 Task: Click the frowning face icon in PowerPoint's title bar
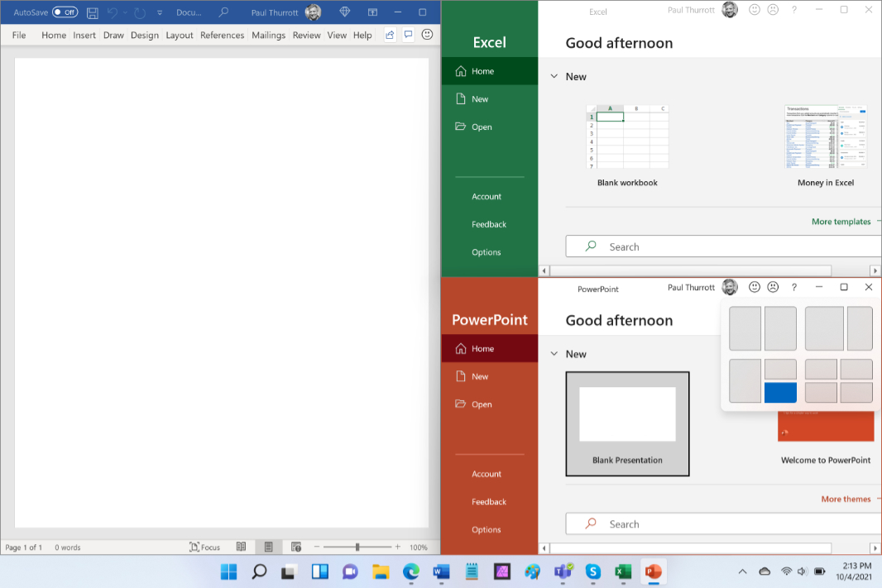tap(773, 287)
